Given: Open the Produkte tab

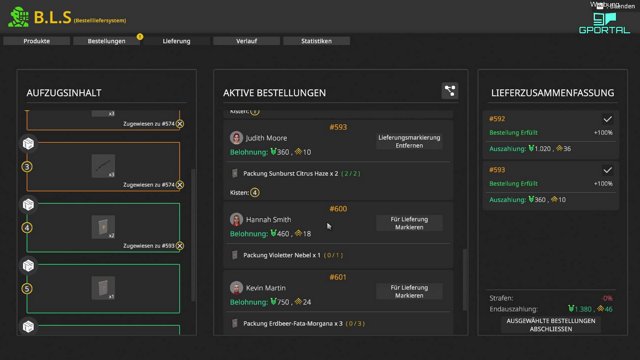Looking at the screenshot, I should (x=37, y=41).
